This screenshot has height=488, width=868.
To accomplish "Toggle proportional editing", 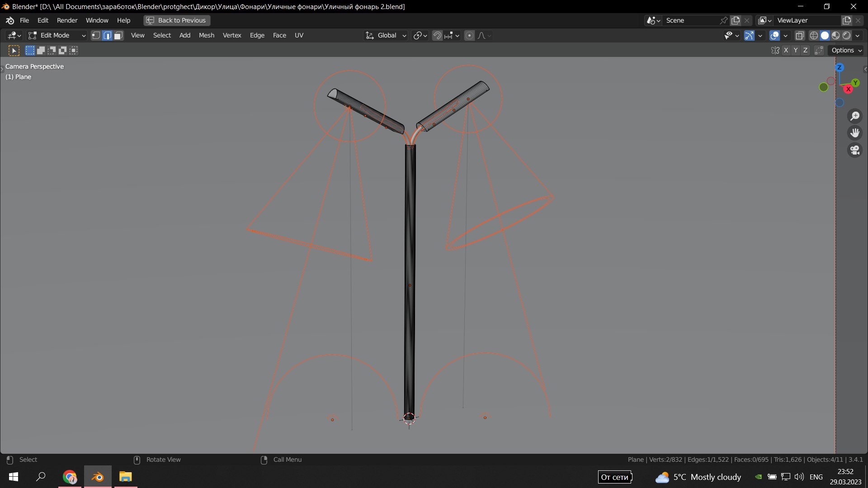I will click(x=469, y=35).
